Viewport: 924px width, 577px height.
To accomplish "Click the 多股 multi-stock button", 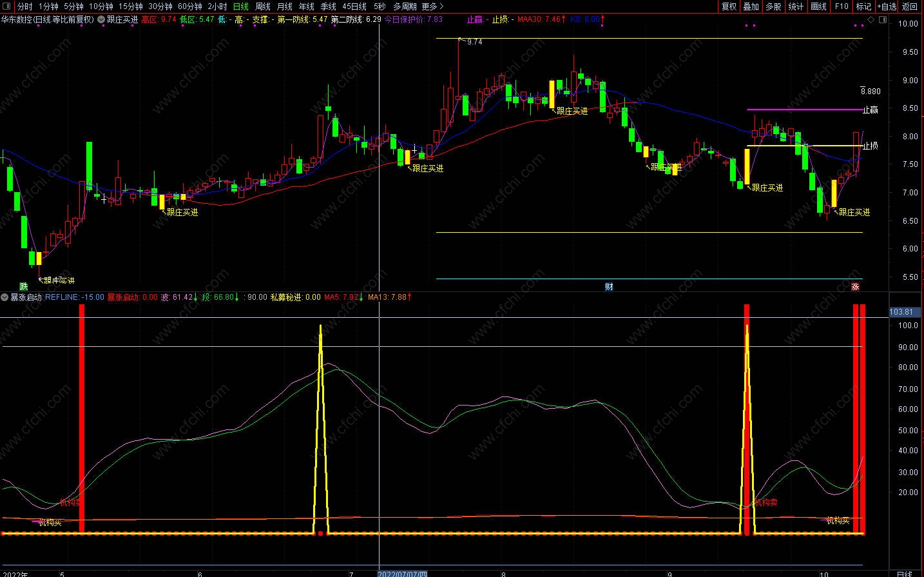I will [x=773, y=6].
